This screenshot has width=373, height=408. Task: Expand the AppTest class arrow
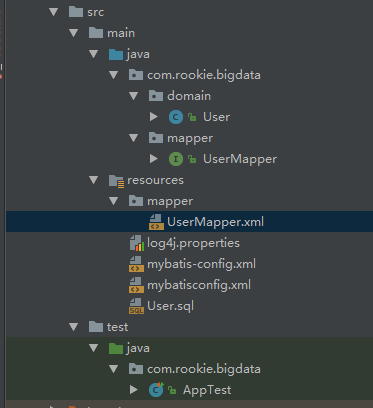click(134, 390)
